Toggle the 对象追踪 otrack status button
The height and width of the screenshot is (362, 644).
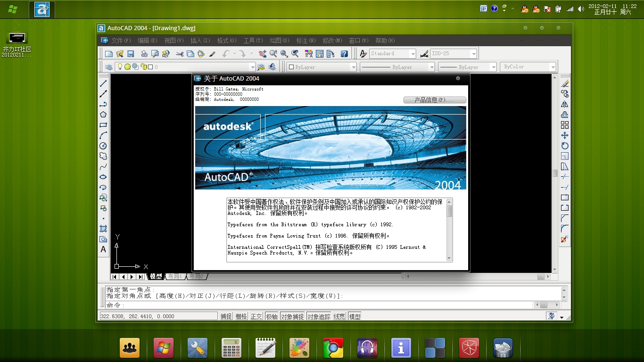319,317
